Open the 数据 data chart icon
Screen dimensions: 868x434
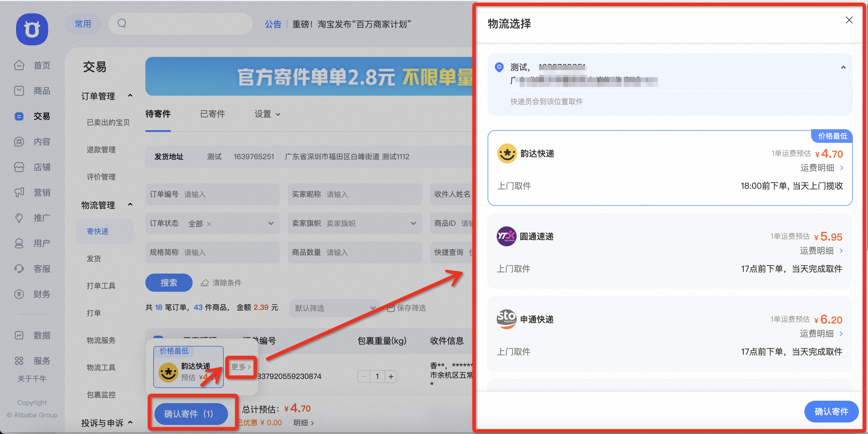coord(19,335)
